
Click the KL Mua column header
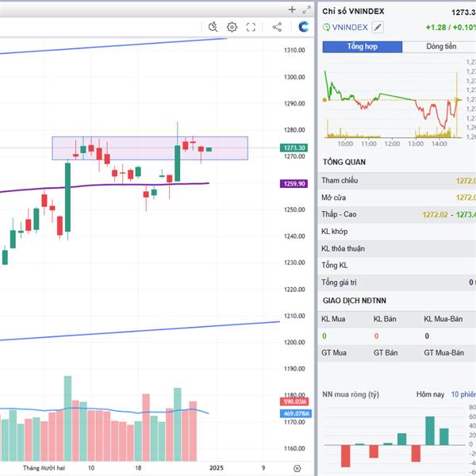[x=333, y=319]
